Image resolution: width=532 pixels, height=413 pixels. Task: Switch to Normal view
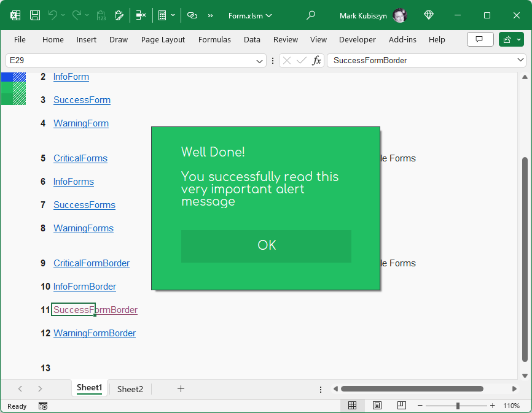click(x=352, y=406)
